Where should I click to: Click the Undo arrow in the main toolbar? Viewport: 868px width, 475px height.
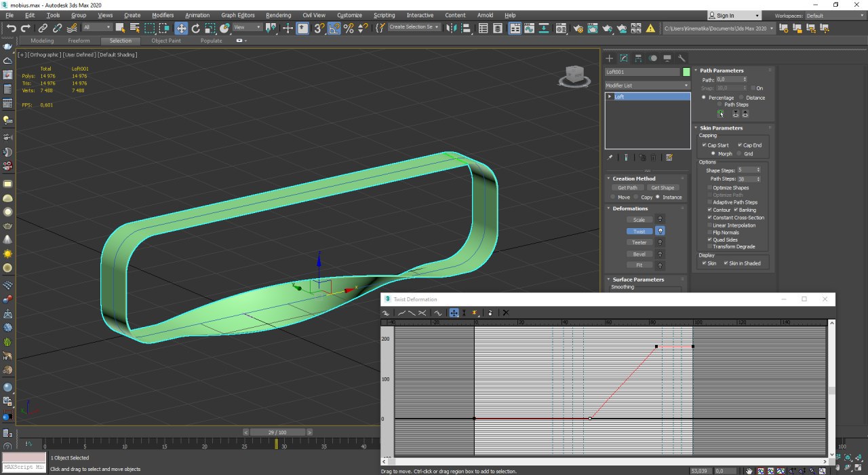11,28
